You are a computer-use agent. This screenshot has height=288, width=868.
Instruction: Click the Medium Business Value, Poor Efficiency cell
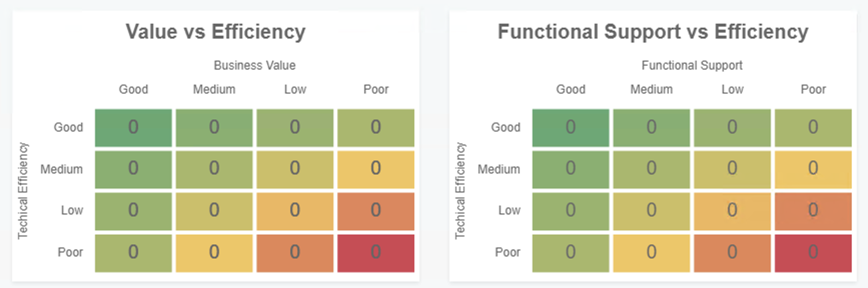(214, 253)
